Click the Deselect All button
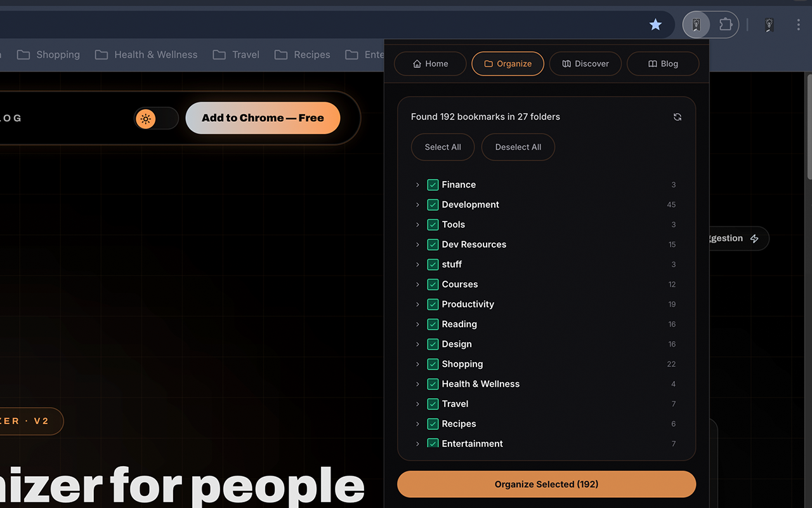The height and width of the screenshot is (508, 812). tap(518, 147)
